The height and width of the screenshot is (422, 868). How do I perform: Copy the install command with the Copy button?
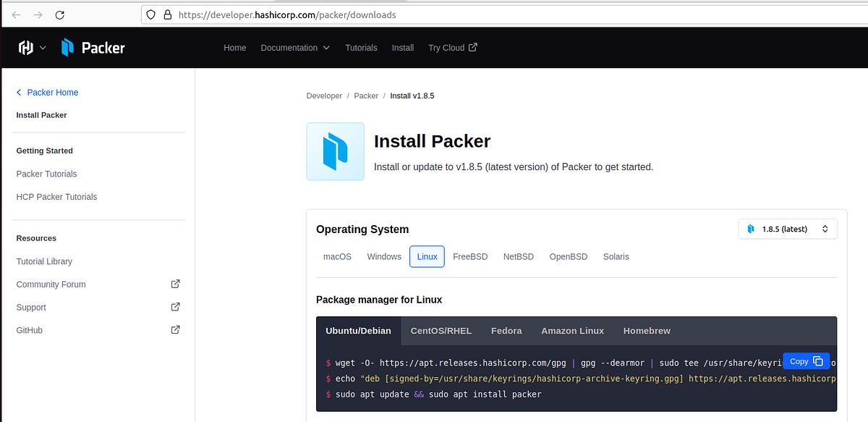tap(805, 360)
